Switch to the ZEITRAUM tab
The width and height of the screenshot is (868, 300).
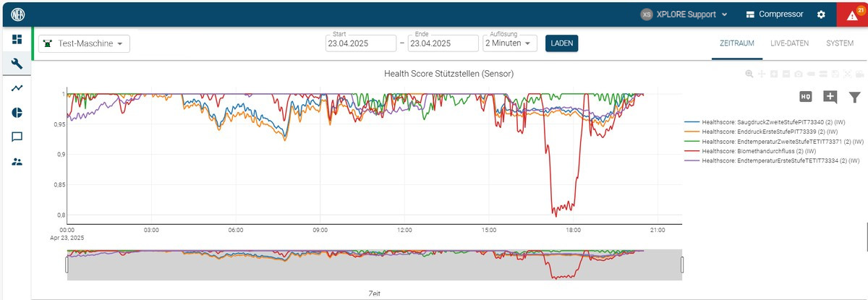pyautogui.click(x=737, y=43)
